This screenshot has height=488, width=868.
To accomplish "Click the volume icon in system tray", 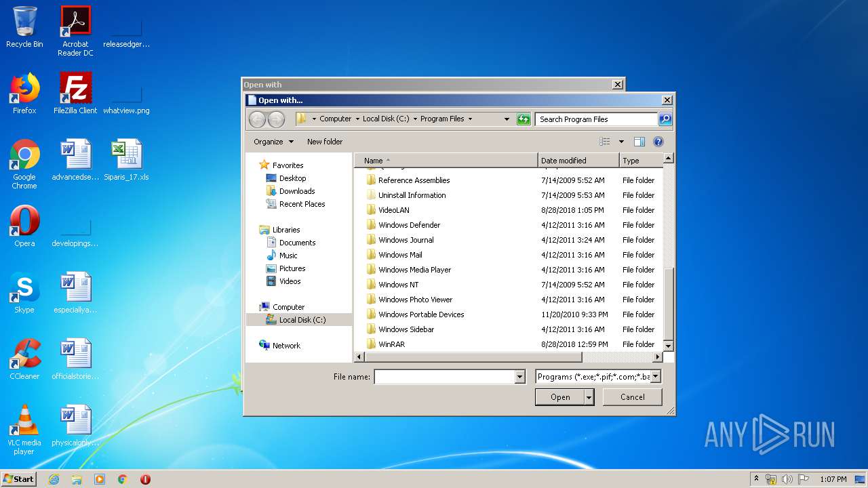I will pyautogui.click(x=787, y=479).
